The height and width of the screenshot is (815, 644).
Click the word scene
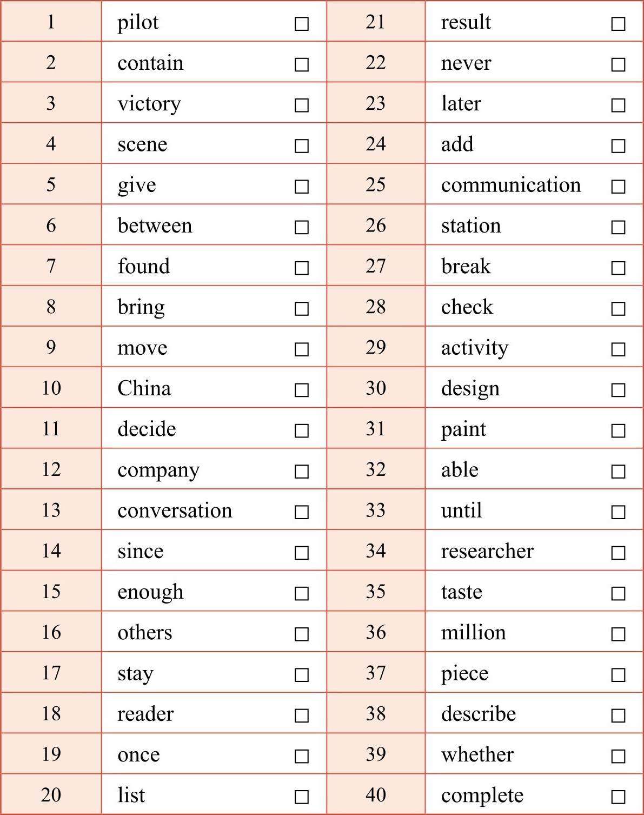pyautogui.click(x=142, y=144)
